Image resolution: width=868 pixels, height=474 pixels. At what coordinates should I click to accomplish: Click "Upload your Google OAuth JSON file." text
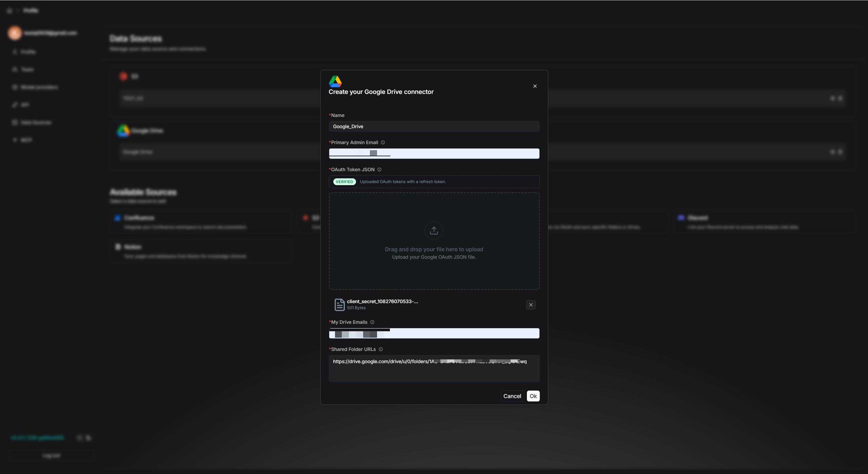434,257
